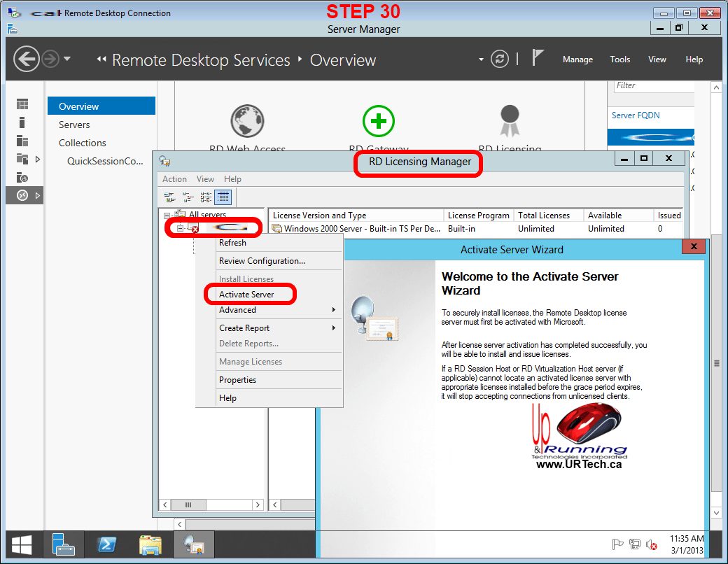Open the Action menu in RD Licensing Manager
Viewport: 728px width, 564px height.
174,179
